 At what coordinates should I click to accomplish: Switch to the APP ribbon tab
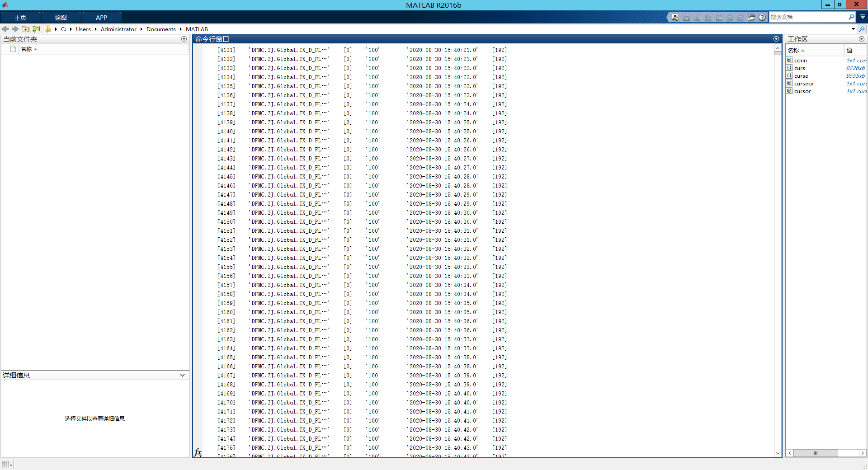pyautogui.click(x=101, y=17)
